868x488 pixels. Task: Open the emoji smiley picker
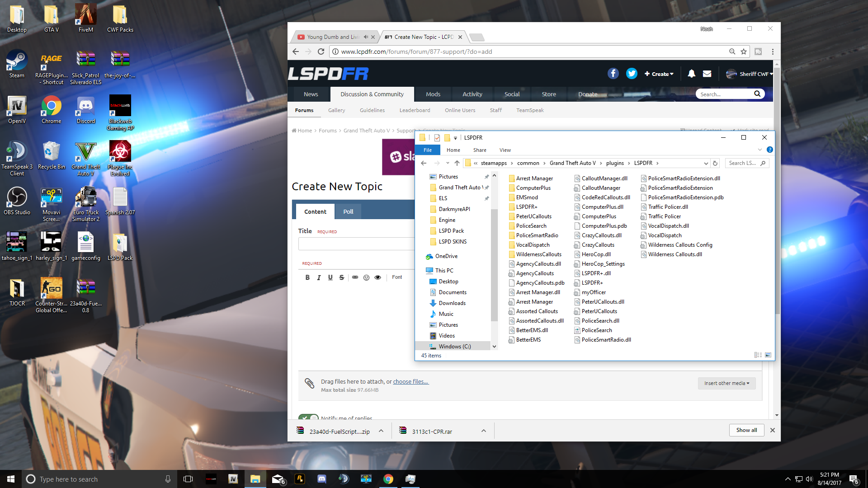[x=366, y=277]
